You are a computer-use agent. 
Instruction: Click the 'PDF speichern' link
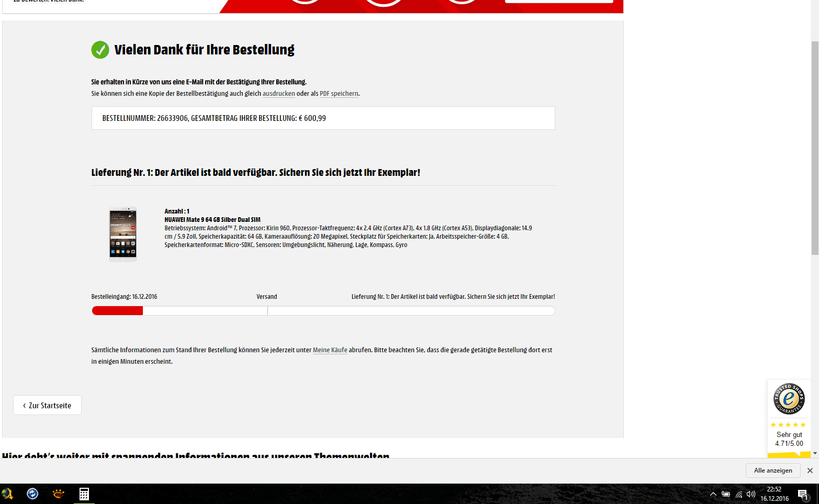(x=339, y=94)
